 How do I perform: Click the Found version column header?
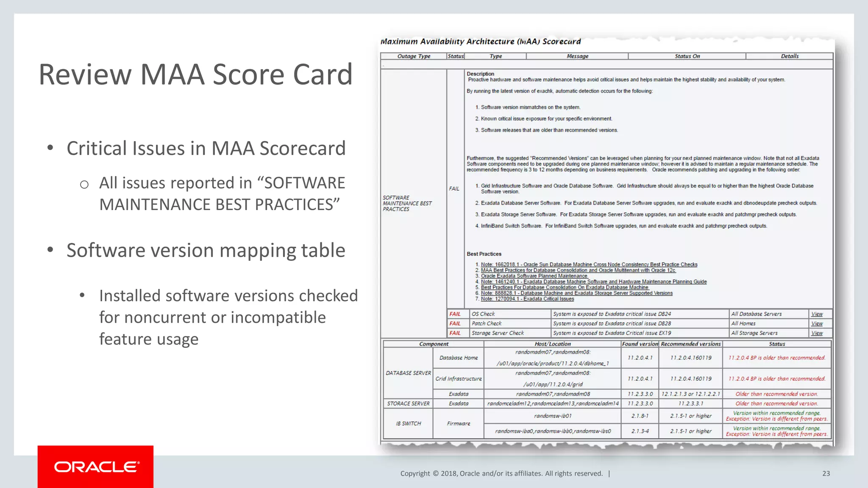click(x=640, y=344)
